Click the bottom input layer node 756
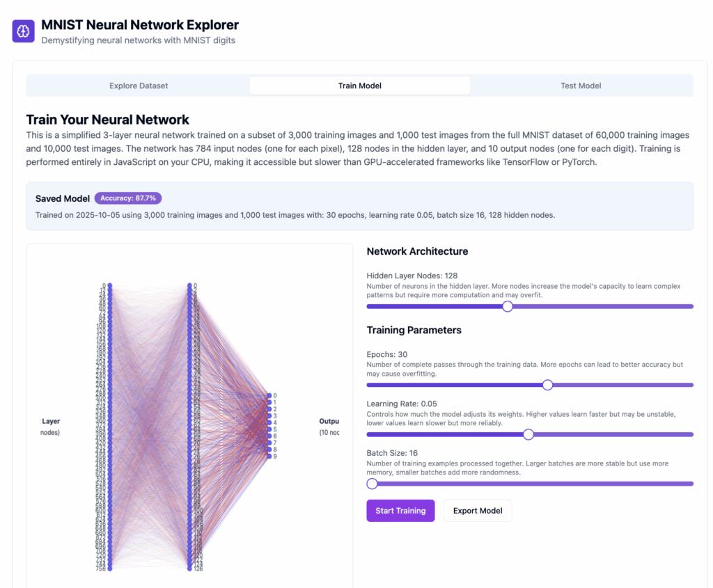This screenshot has width=713, height=588. (110, 569)
